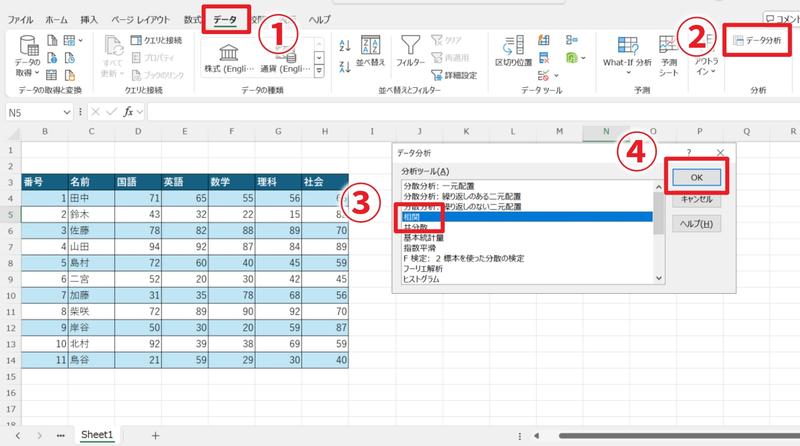Click the Consolidate icon in データ ツール
Image resolution: width=800 pixels, height=446 pixels.
tap(571, 40)
